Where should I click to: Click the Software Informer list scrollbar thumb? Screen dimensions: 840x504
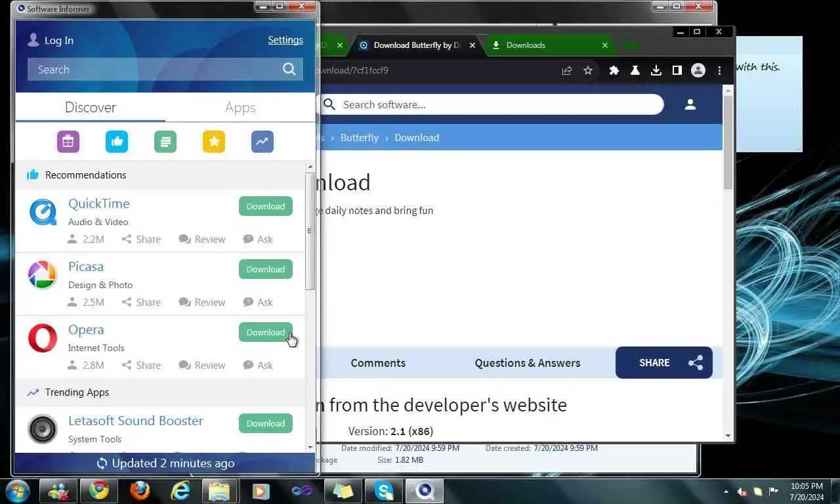click(310, 231)
